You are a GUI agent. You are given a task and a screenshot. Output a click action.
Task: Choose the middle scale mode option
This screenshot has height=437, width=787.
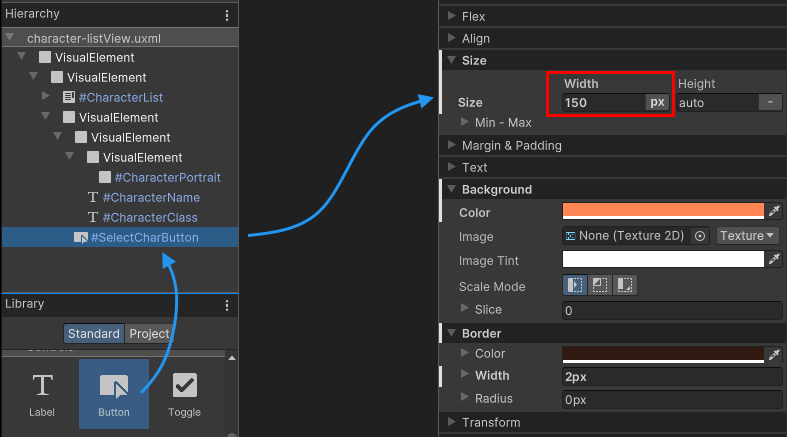click(x=599, y=285)
